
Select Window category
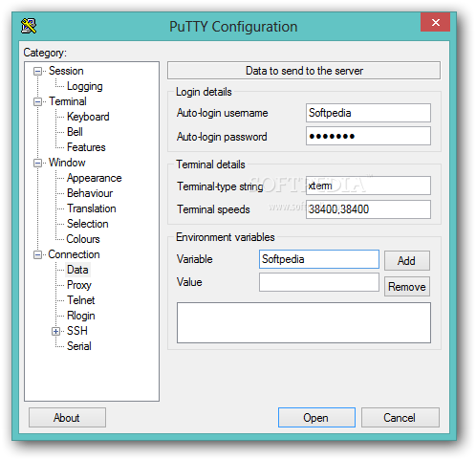[x=67, y=163]
